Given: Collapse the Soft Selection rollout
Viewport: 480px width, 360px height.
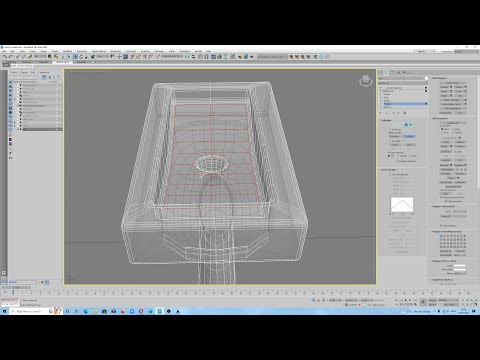Looking at the screenshot, I should 388,170.
